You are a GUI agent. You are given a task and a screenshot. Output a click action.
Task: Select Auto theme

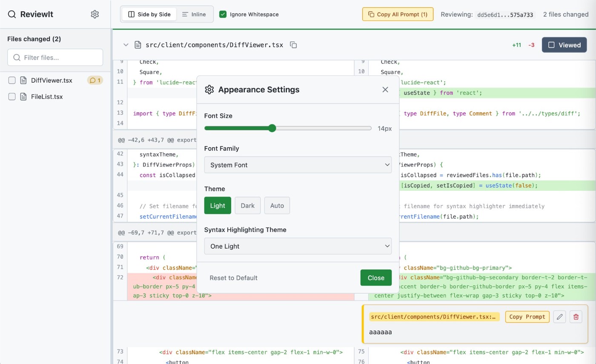click(277, 206)
